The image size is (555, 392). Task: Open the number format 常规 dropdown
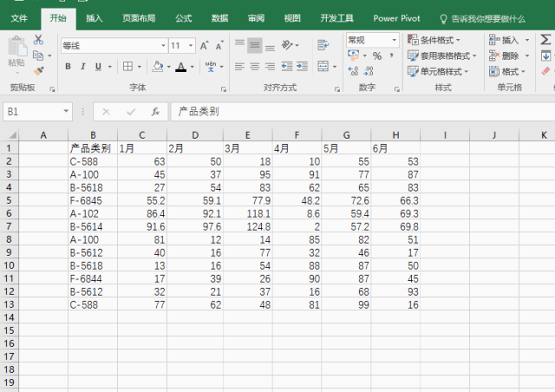(394, 40)
